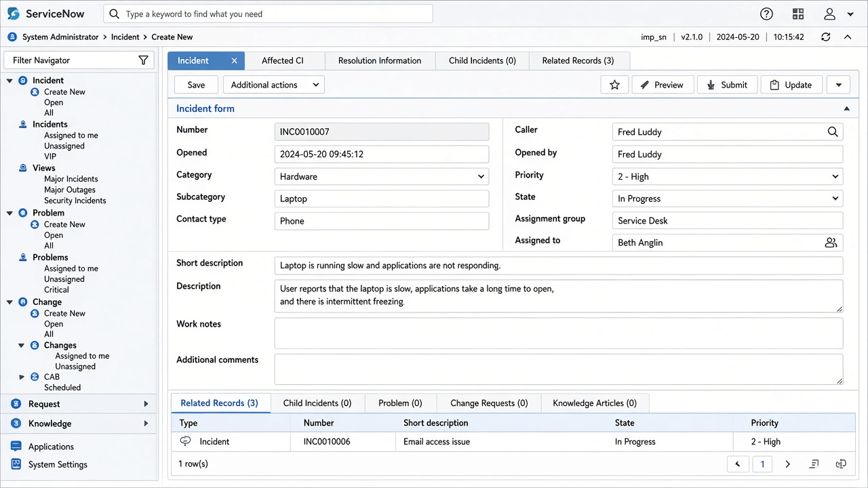Open the State dropdown
The image size is (868, 488).
(728, 199)
